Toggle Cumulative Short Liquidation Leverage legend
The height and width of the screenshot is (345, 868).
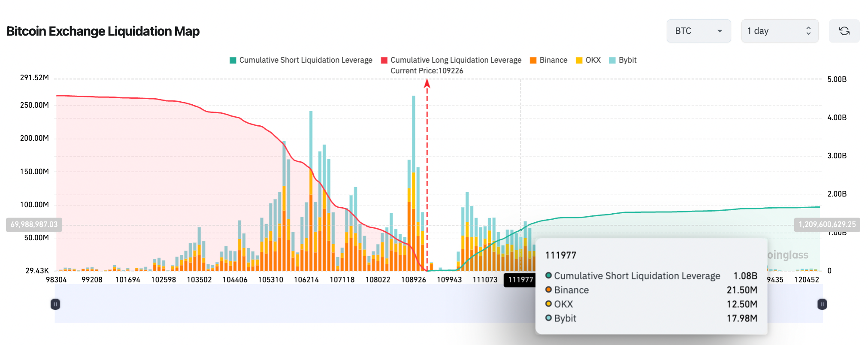301,60
